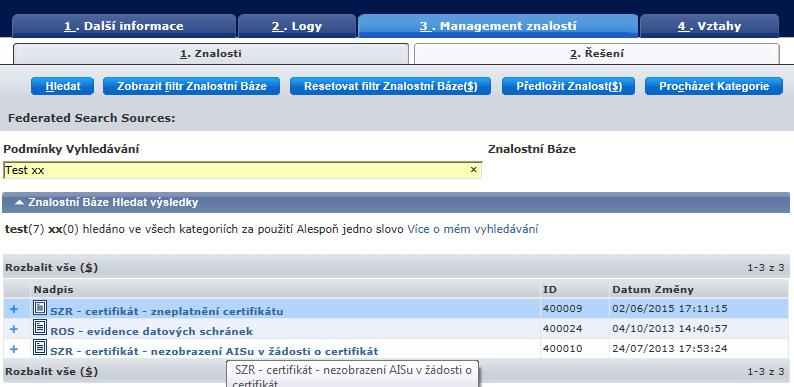Image resolution: width=794 pixels, height=387 pixels.
Task: Click the Znalostní Báze label
Action: [532, 149]
